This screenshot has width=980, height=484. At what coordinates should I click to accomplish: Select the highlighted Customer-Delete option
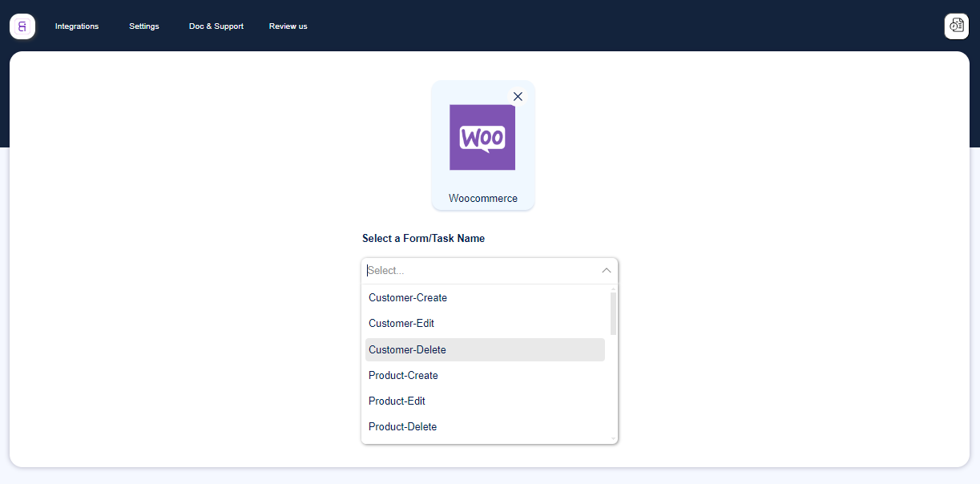point(408,349)
